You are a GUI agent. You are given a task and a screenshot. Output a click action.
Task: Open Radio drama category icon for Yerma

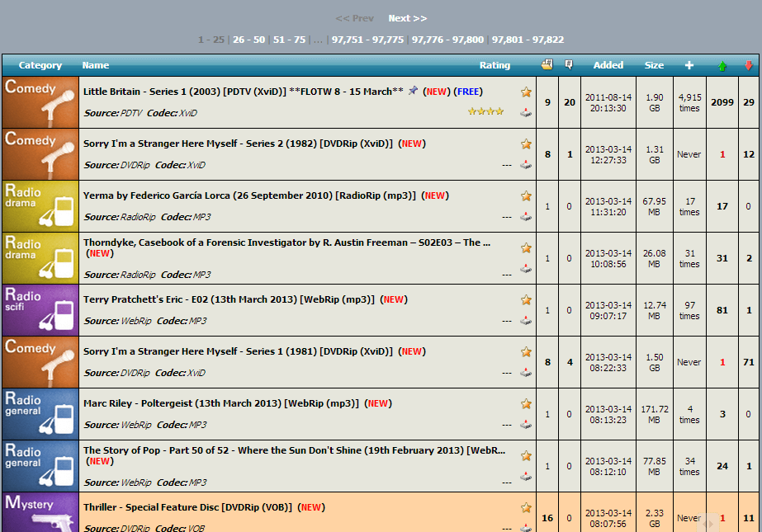click(40, 206)
